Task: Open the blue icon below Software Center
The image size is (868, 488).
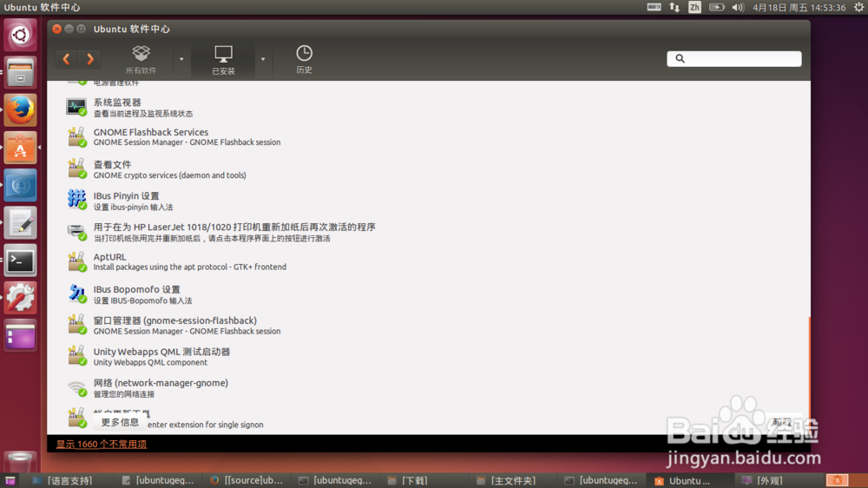Action: coord(21,185)
